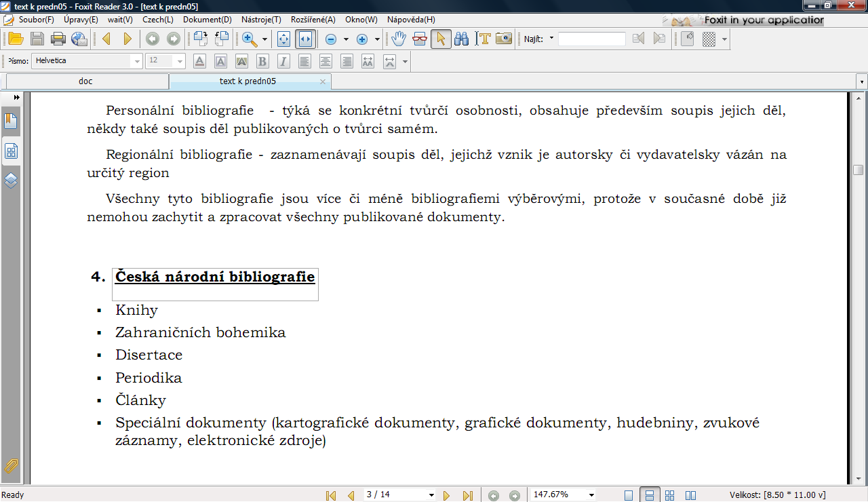Image resolution: width=868 pixels, height=502 pixels.
Task: Align text right
Action: pyautogui.click(x=347, y=61)
